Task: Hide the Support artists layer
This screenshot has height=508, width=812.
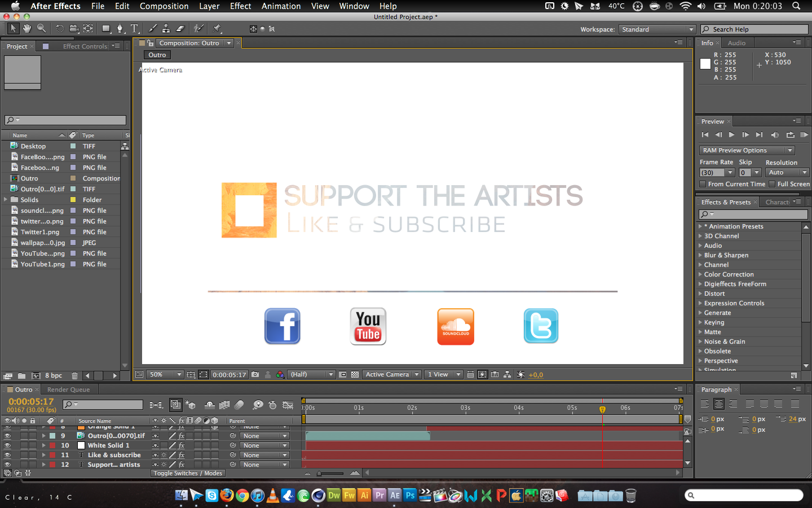Action: tap(7, 465)
